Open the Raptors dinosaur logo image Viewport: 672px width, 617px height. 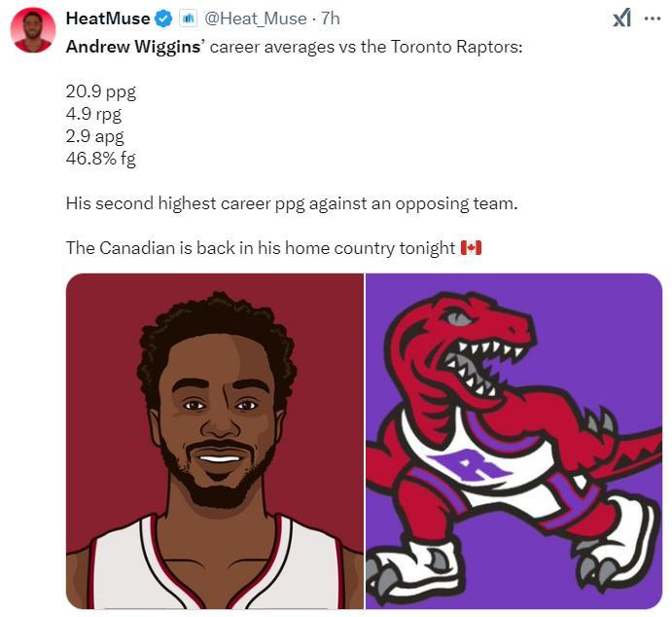(x=513, y=441)
